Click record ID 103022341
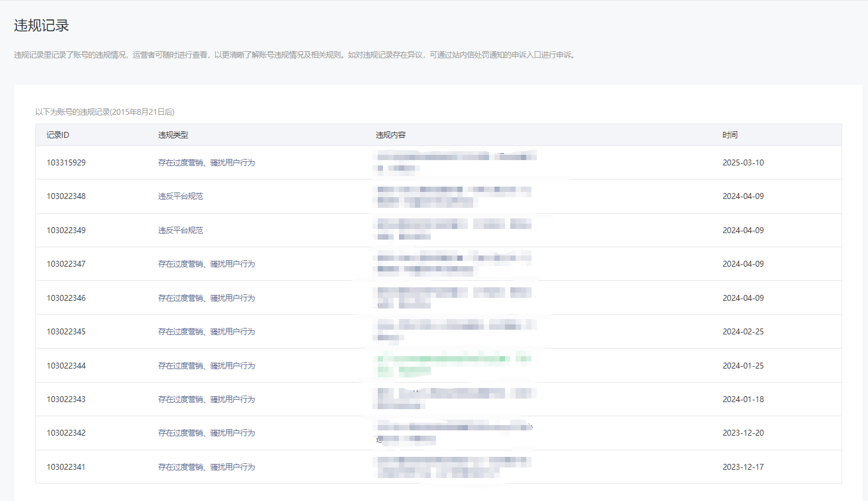 [x=66, y=467]
